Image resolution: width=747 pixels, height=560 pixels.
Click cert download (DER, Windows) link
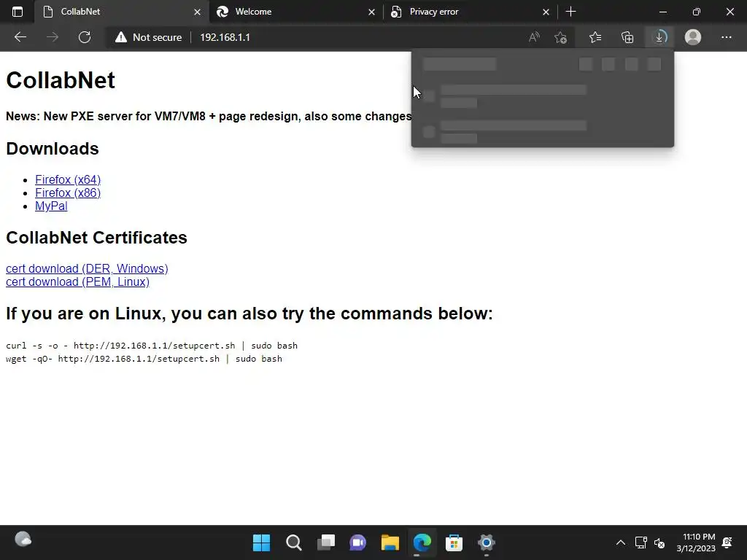tap(87, 268)
